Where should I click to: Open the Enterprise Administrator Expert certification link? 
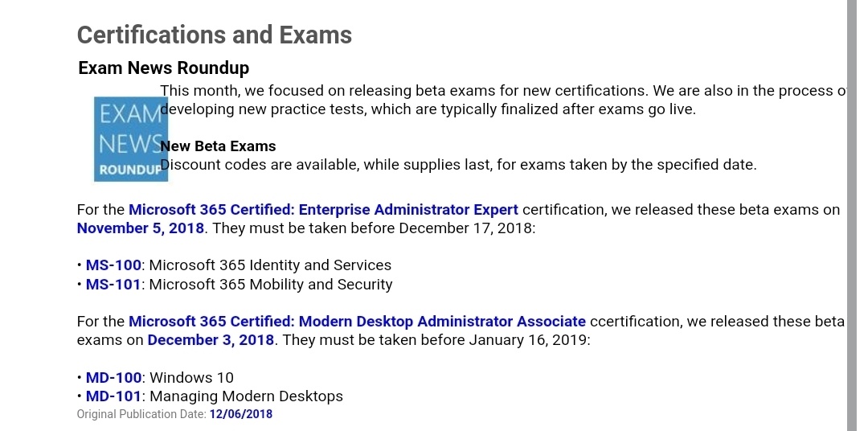pos(323,210)
